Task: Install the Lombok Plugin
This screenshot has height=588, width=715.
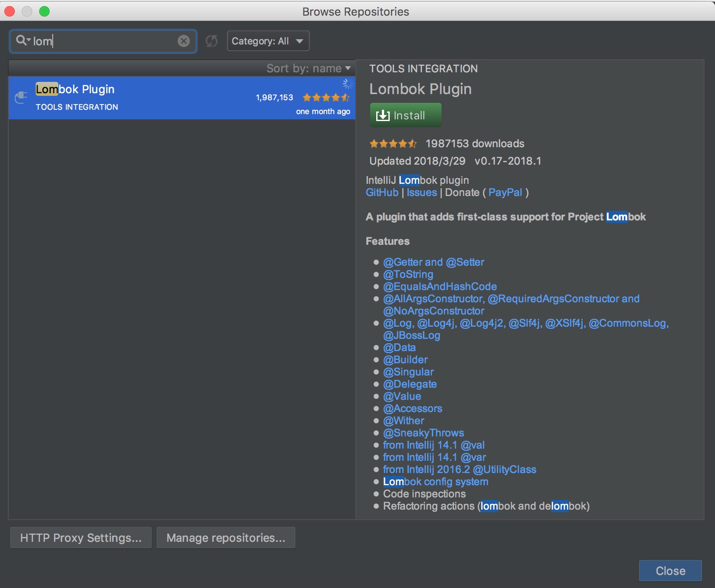Action: (405, 115)
